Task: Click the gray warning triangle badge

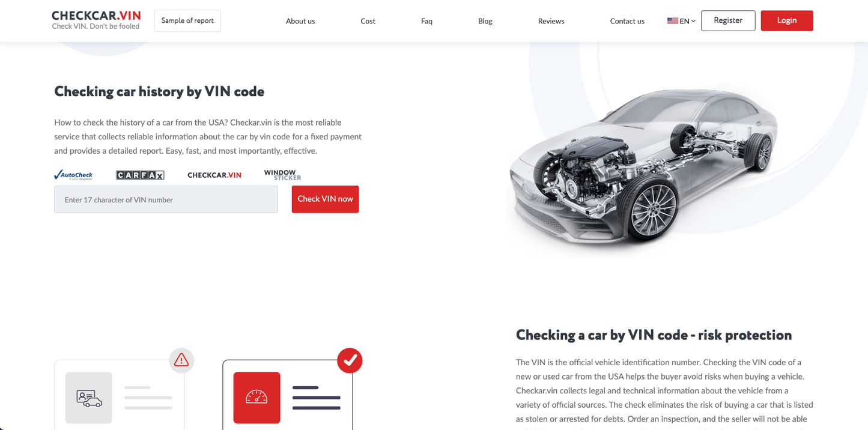Action: (x=181, y=360)
